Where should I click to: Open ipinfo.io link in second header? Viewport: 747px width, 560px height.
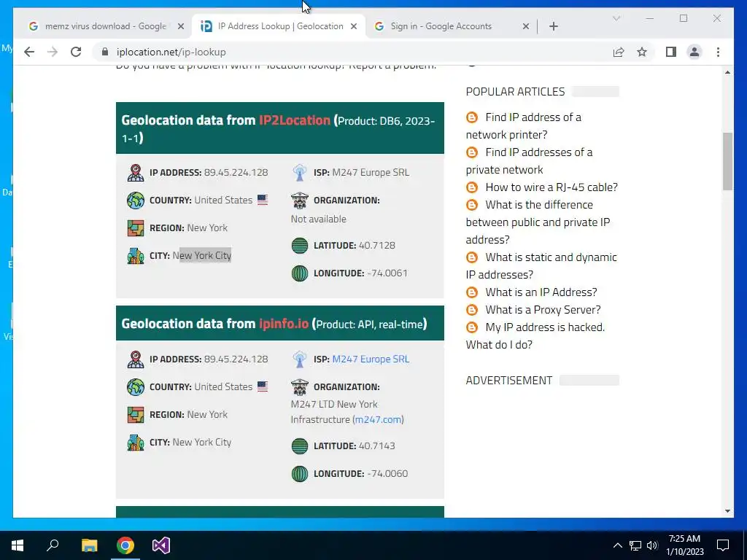pyautogui.click(x=284, y=324)
